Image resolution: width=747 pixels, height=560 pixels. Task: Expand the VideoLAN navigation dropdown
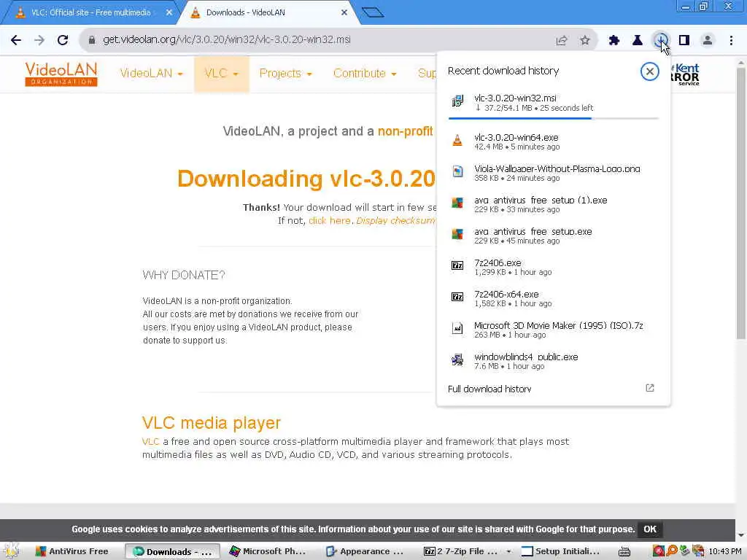click(152, 74)
